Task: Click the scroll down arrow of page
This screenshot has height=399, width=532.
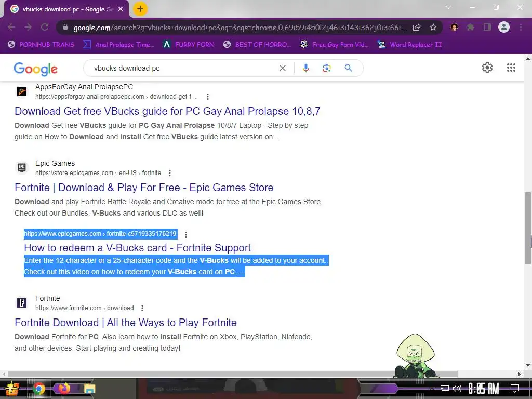Action: (x=528, y=365)
